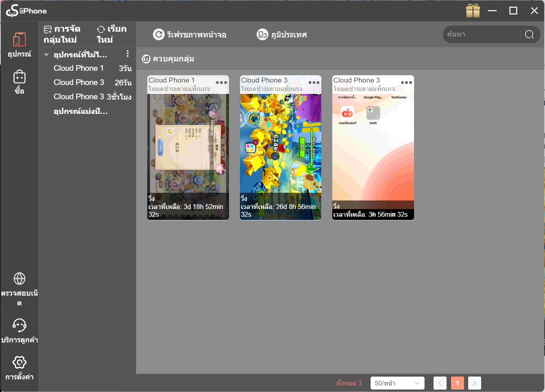This screenshot has height=392, width=545.
Task: Contact บริการลูกค้า customer service
Action: (x=20, y=331)
